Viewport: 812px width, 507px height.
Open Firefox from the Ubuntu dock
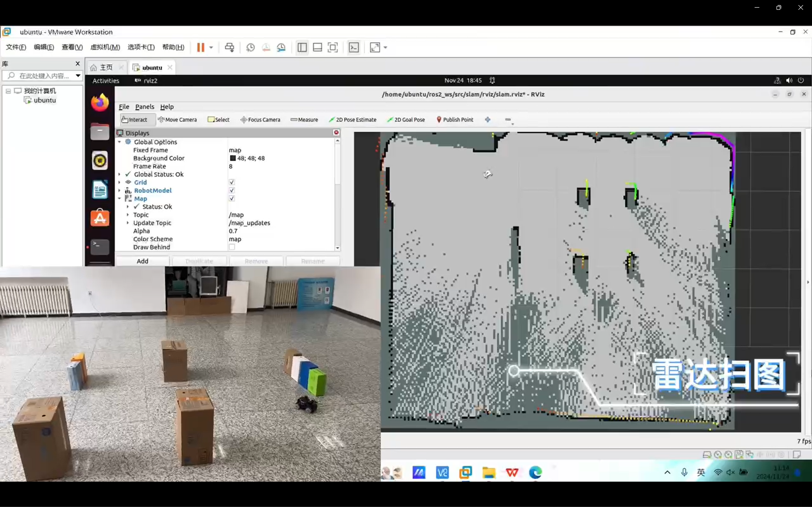click(100, 102)
